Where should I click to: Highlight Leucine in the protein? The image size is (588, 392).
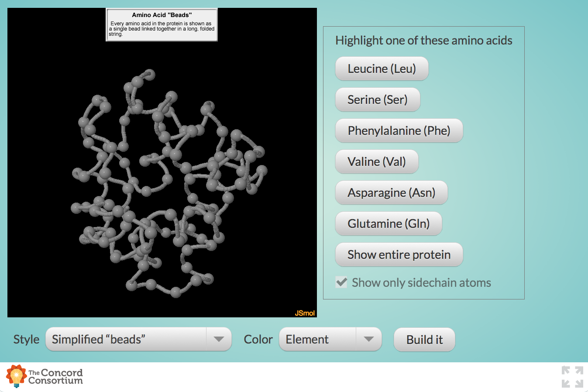point(382,69)
